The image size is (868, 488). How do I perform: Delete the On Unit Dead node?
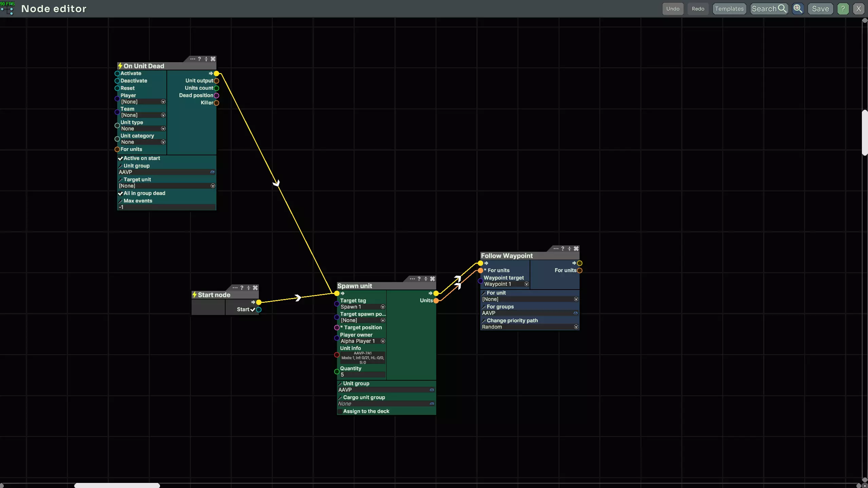click(x=213, y=59)
